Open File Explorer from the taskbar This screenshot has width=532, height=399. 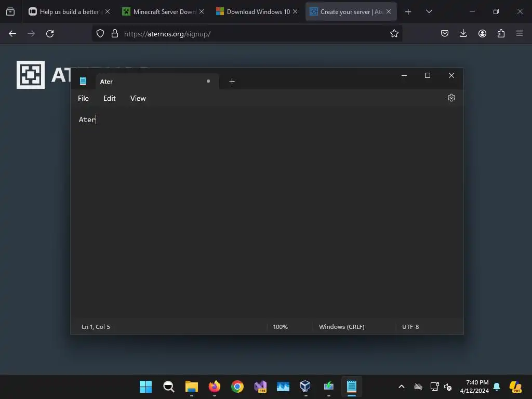tap(191, 387)
